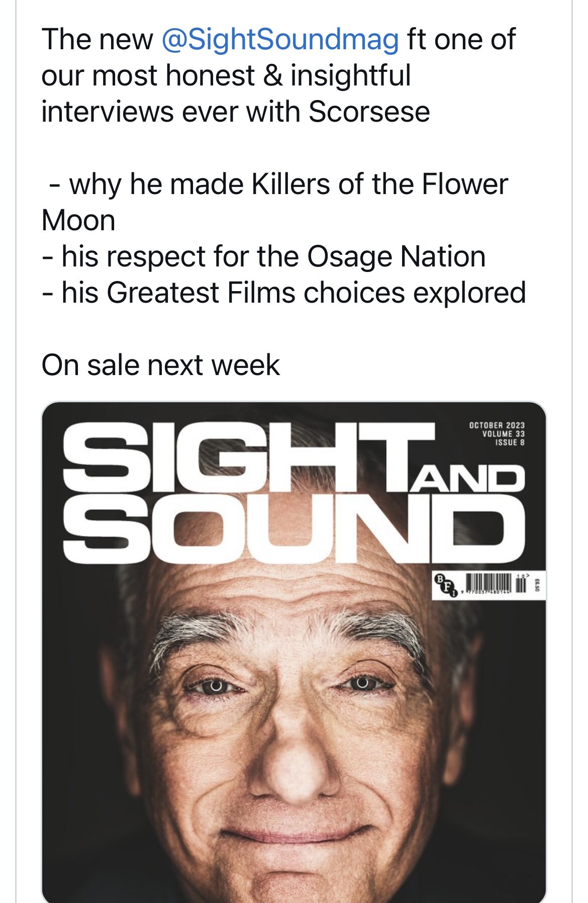This screenshot has height=903, width=588.
Task: Open the @SightSoundmag mention link
Action: coord(280,40)
